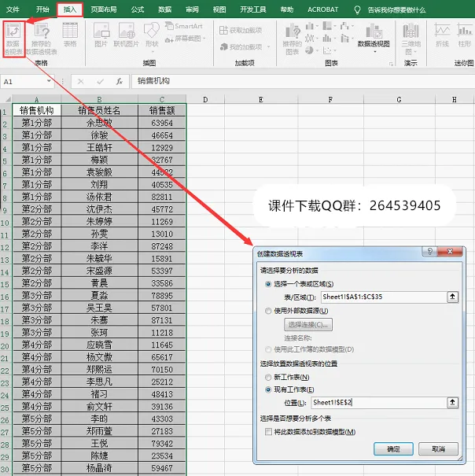Click the column chart icon in Charts group
This screenshot has width=475, height=476.
(309, 26)
